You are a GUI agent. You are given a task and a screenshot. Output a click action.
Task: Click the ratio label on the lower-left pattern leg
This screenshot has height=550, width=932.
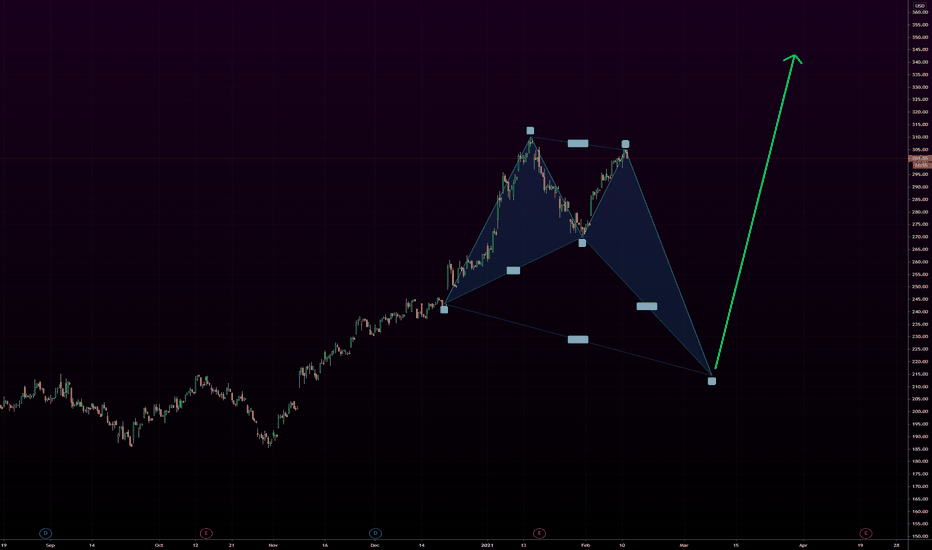513,271
